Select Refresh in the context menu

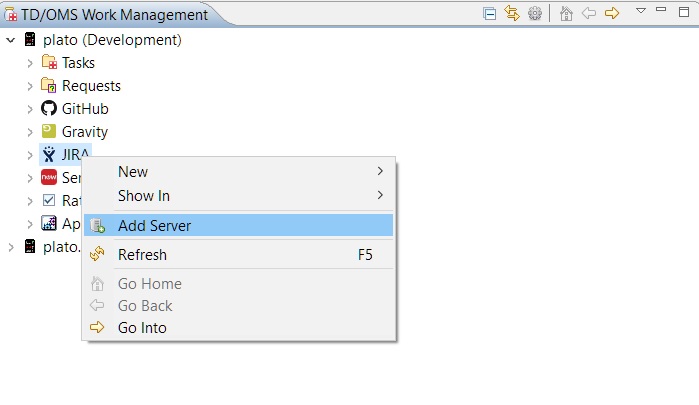142,255
